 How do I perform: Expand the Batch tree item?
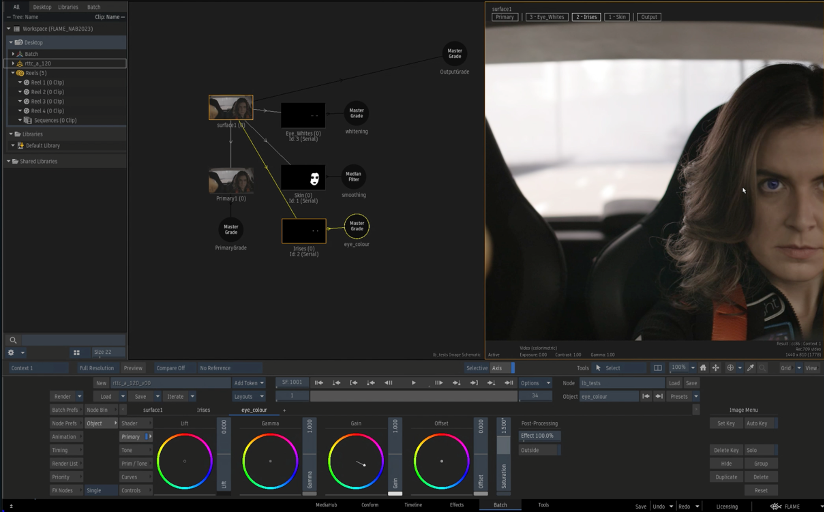tap(13, 53)
